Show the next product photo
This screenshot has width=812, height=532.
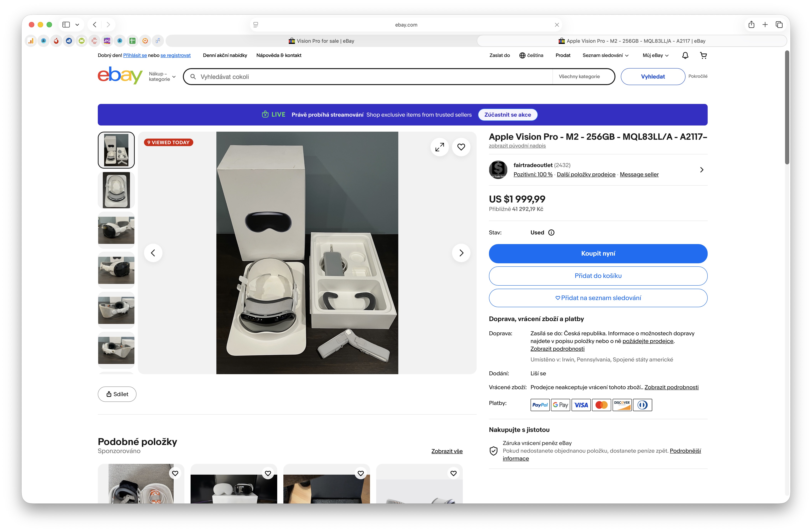(461, 253)
